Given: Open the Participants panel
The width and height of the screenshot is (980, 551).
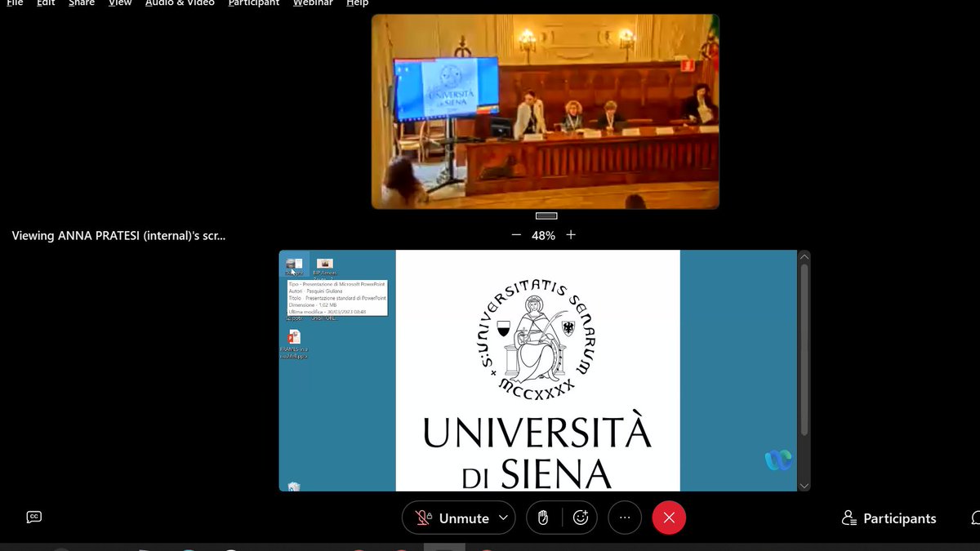Looking at the screenshot, I should click(x=889, y=518).
